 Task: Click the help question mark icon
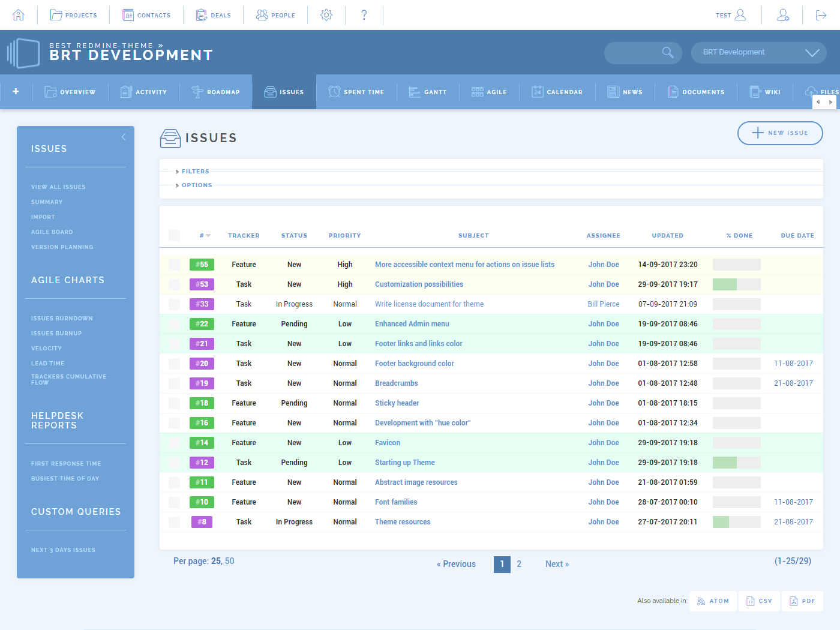[x=364, y=14]
